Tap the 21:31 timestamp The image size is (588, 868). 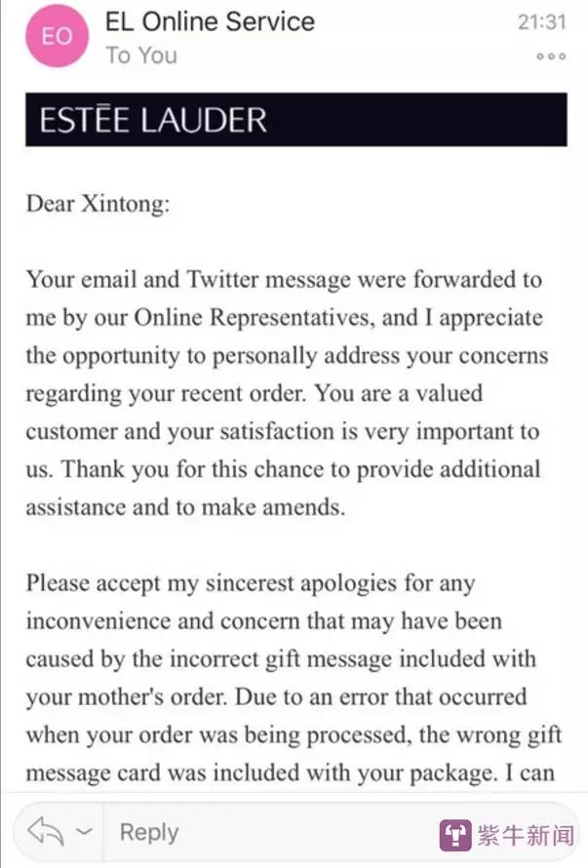coord(541,21)
